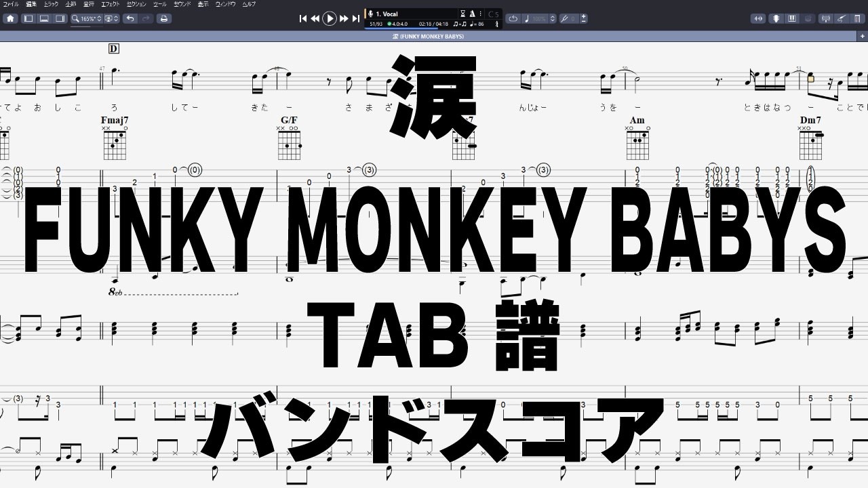Seek on the blue playback progress bar
Viewport: 868px width, 488px height.
(401, 28)
